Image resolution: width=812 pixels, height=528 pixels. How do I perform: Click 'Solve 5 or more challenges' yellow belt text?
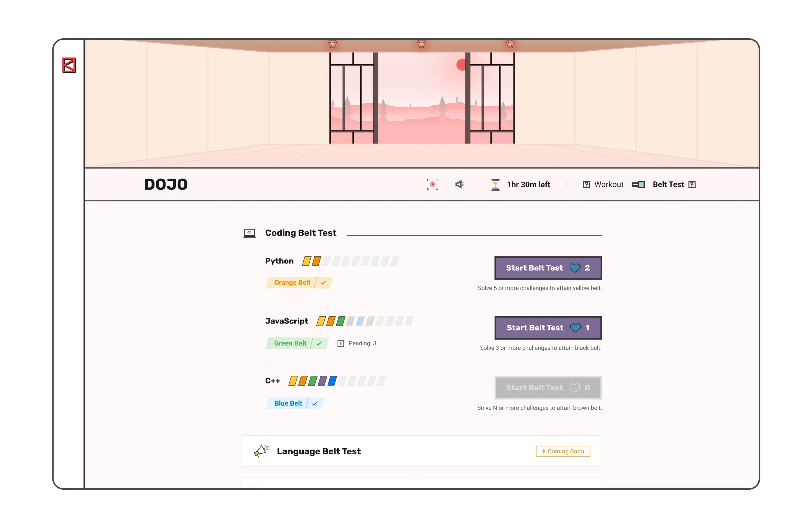tap(539, 288)
